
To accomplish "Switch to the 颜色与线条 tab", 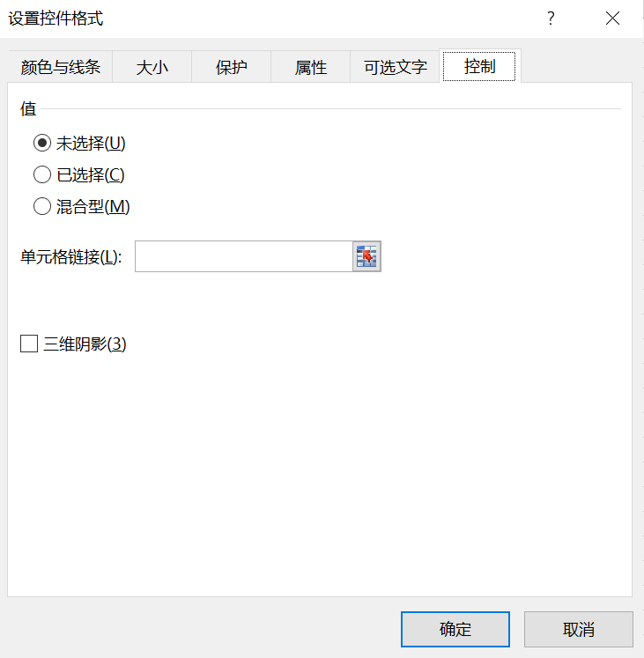I will pyautogui.click(x=60, y=67).
